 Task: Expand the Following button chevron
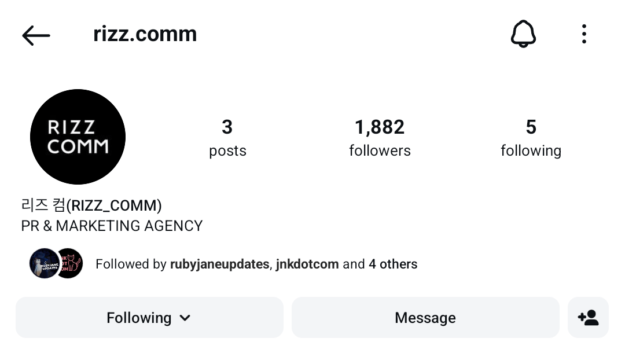(185, 318)
